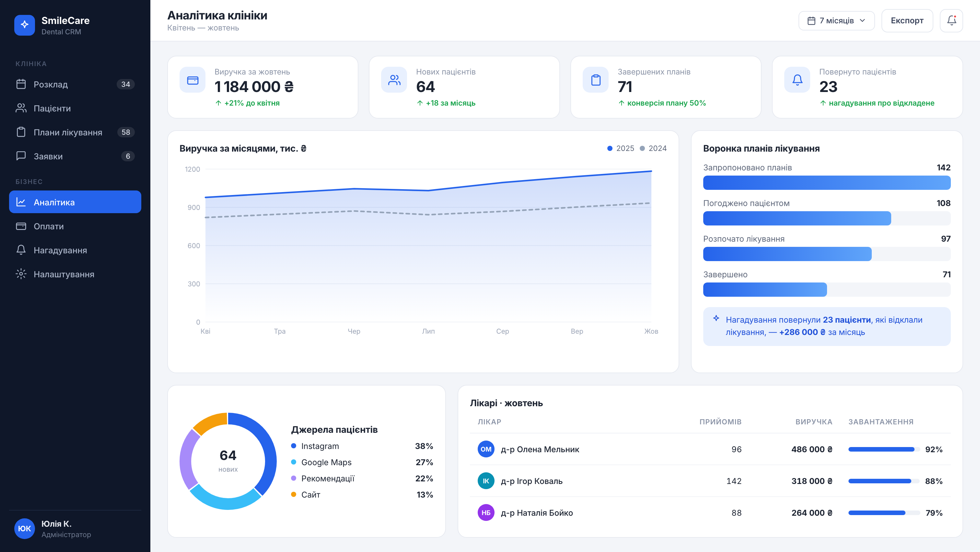Click the Оплати card icon in sidebar
980x552 pixels.
coord(21,226)
